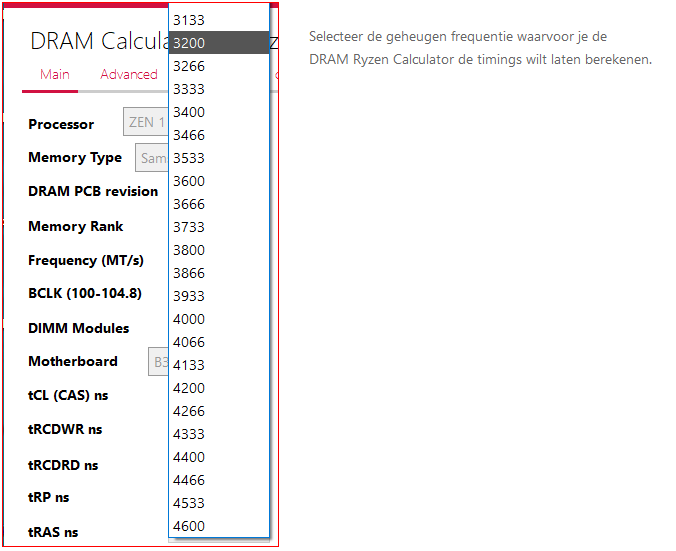Click the tRCDRD ns label
This screenshot has height=551, width=676.
point(63,465)
